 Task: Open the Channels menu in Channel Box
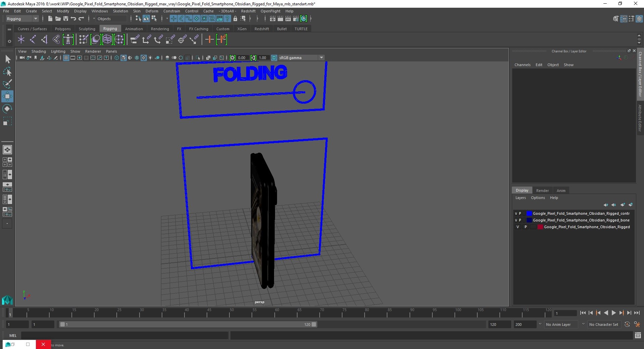522,65
